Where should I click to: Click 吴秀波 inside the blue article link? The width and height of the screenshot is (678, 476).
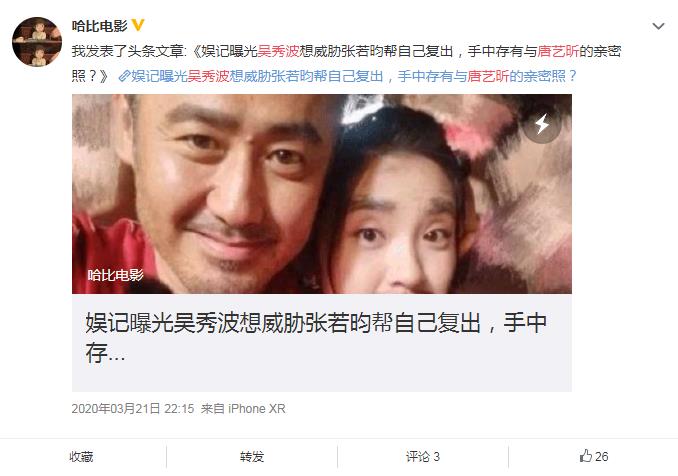(208, 77)
